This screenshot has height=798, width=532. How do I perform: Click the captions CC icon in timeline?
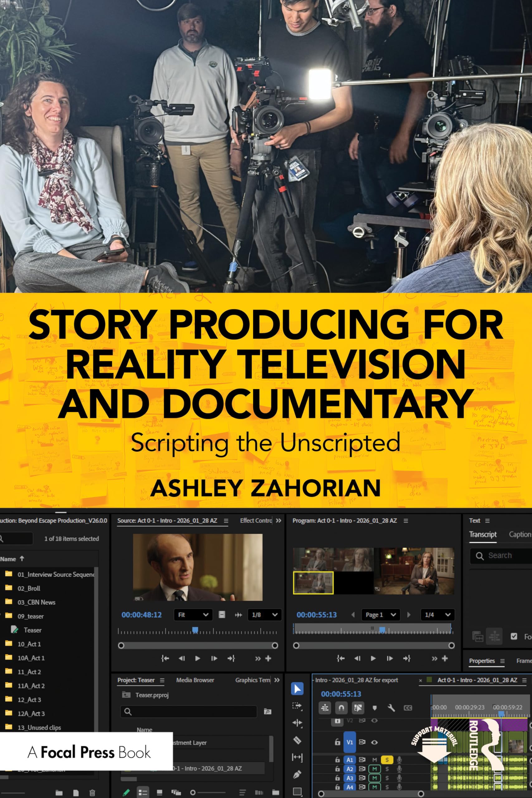tap(407, 708)
